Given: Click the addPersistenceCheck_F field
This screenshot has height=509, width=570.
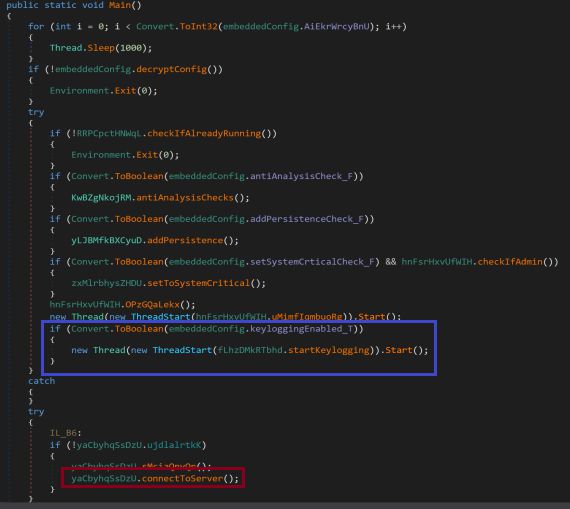Looking at the screenshot, I should (307, 219).
